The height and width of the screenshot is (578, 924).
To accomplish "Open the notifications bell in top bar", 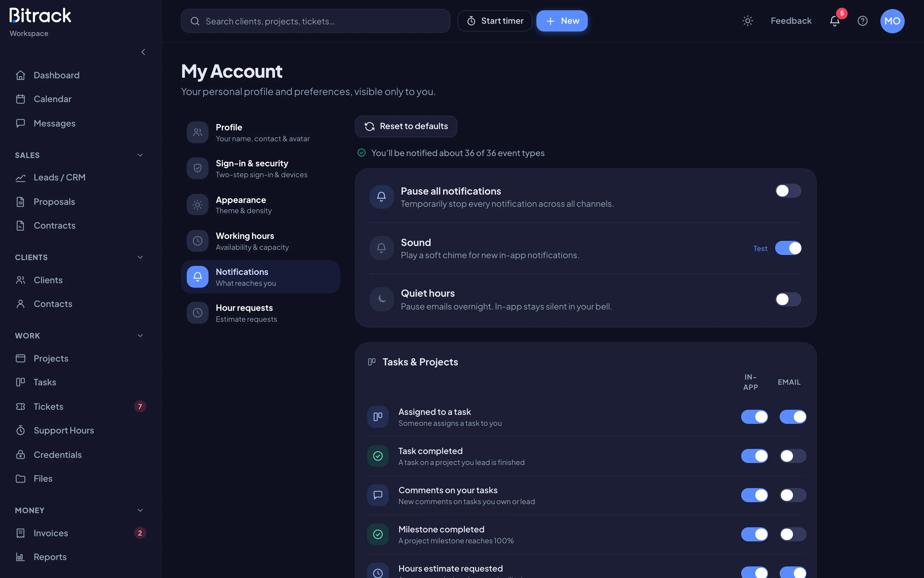I will click(x=835, y=21).
